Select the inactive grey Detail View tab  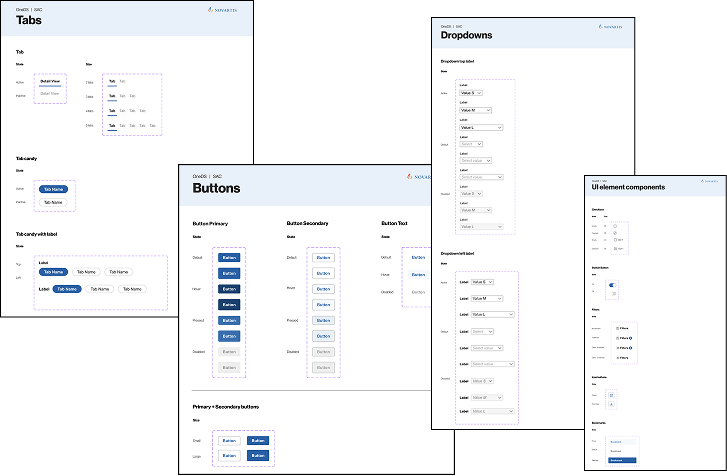(50, 94)
